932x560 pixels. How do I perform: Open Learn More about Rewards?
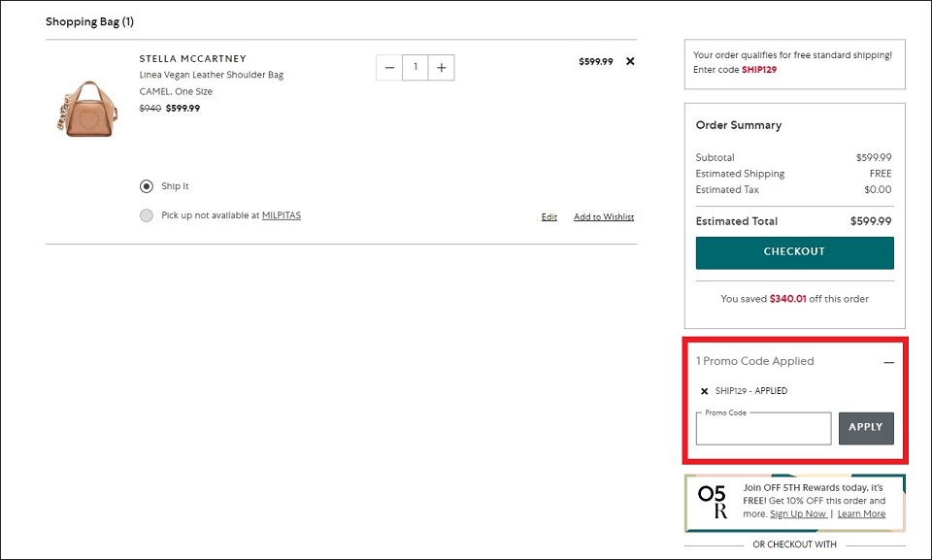(861, 514)
